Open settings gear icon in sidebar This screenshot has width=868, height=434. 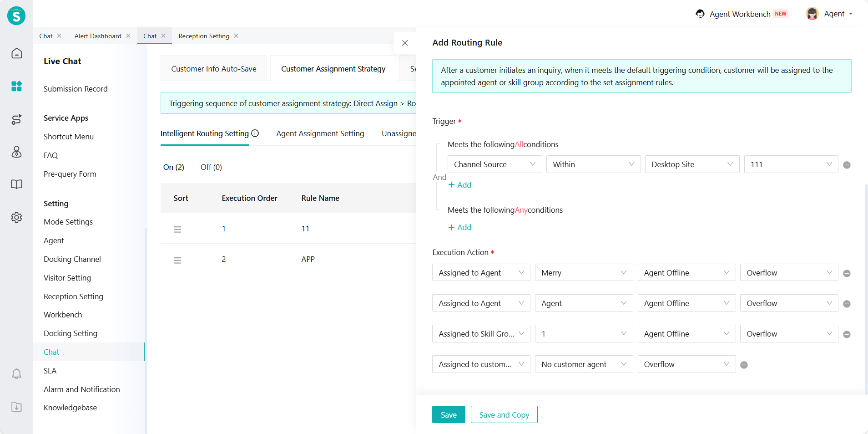pos(16,217)
